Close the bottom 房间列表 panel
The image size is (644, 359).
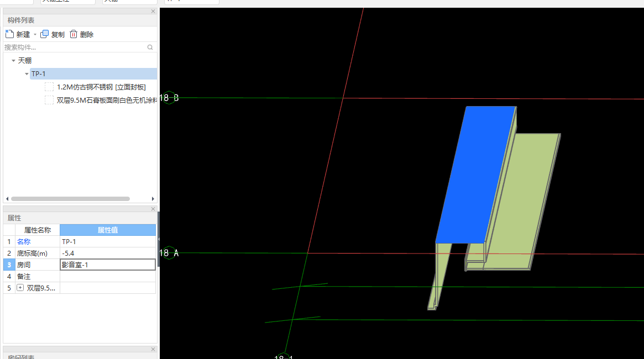tap(153, 349)
